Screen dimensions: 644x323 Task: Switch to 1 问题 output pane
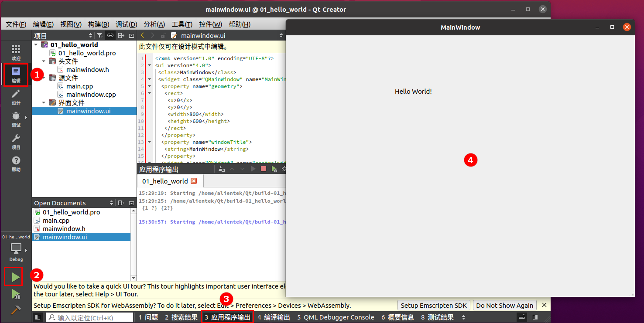point(148,317)
